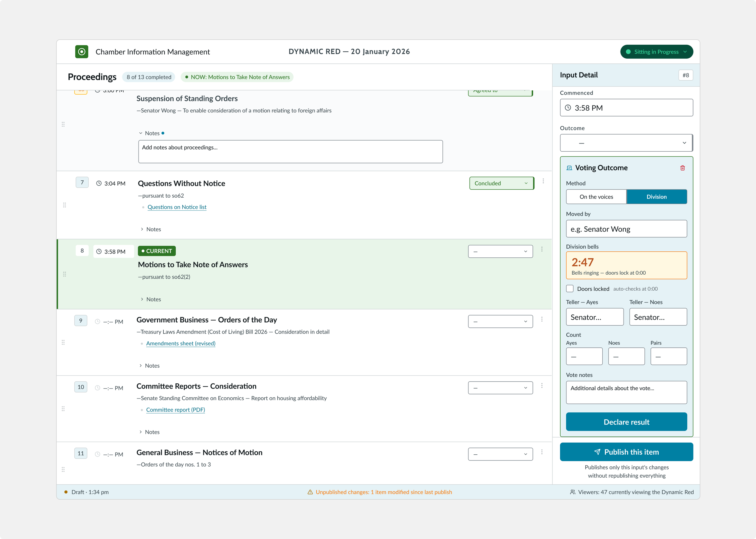Click the item number 10 badge
Viewport: 756px width, 539px height.
click(x=81, y=387)
